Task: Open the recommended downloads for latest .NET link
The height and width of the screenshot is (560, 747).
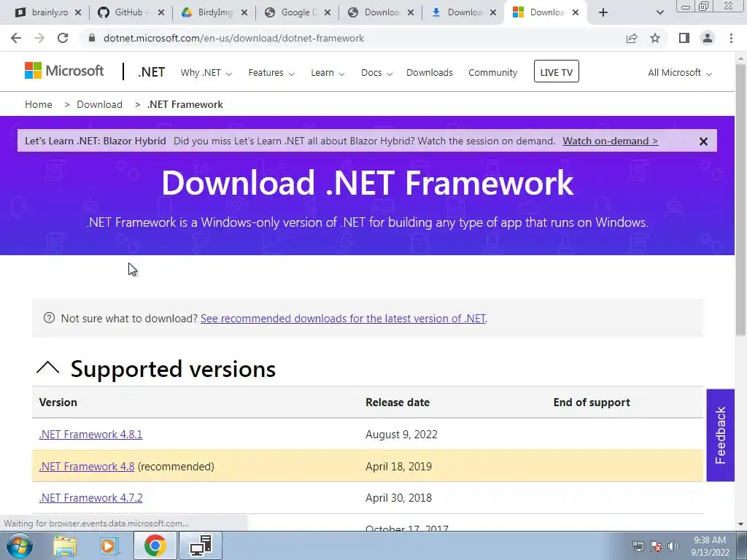Action: (343, 318)
